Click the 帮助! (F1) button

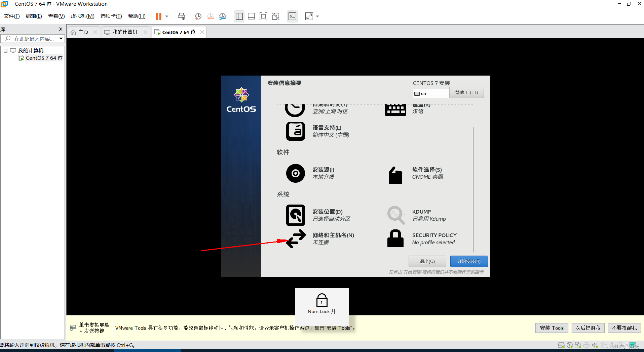pyautogui.click(x=466, y=92)
